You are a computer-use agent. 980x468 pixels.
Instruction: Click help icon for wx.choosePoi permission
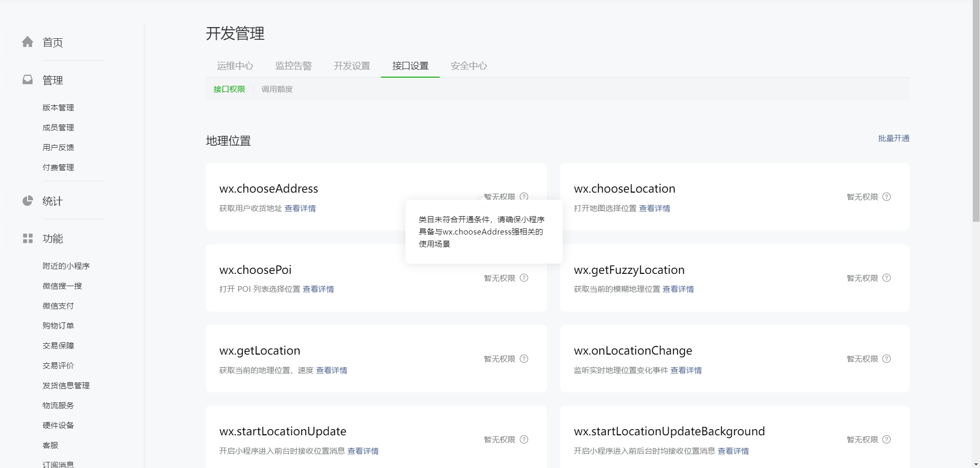(524, 278)
